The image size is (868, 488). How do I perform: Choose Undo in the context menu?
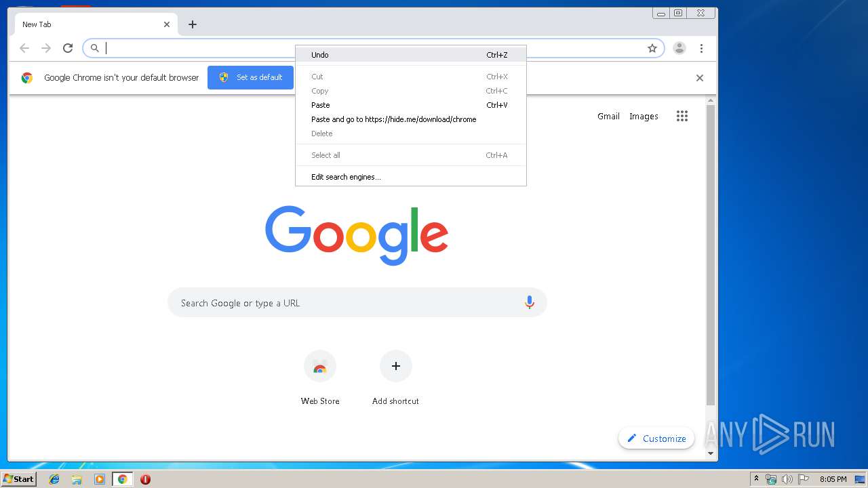[x=410, y=55]
